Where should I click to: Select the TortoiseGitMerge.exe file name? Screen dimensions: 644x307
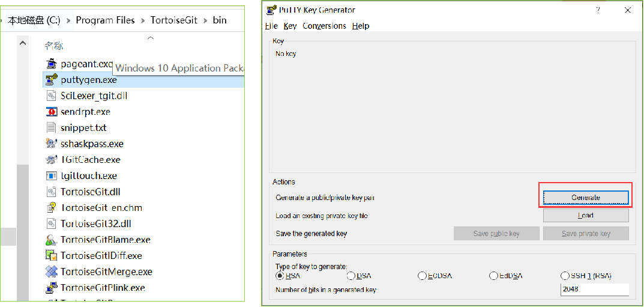tap(106, 272)
